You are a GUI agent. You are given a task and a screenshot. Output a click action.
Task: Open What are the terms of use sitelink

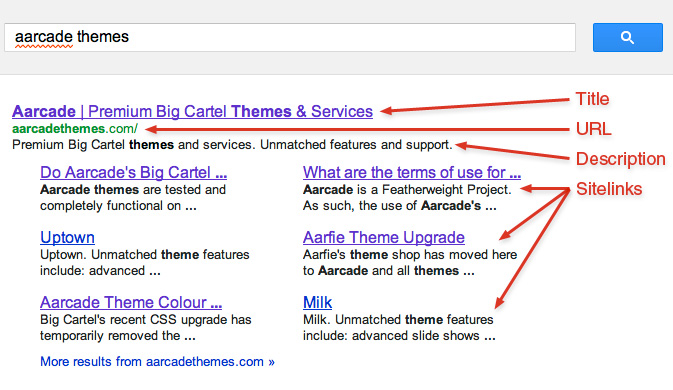[412, 172]
